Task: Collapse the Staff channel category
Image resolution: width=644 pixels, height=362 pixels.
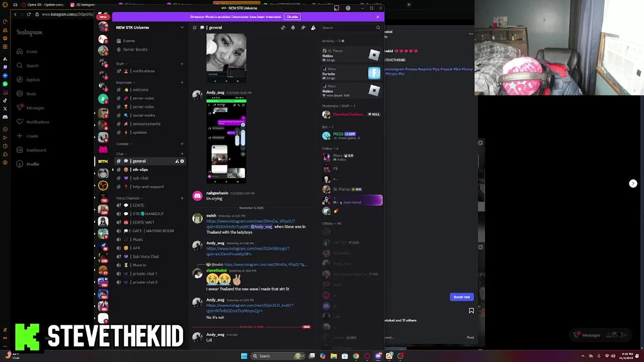Action: (121, 64)
